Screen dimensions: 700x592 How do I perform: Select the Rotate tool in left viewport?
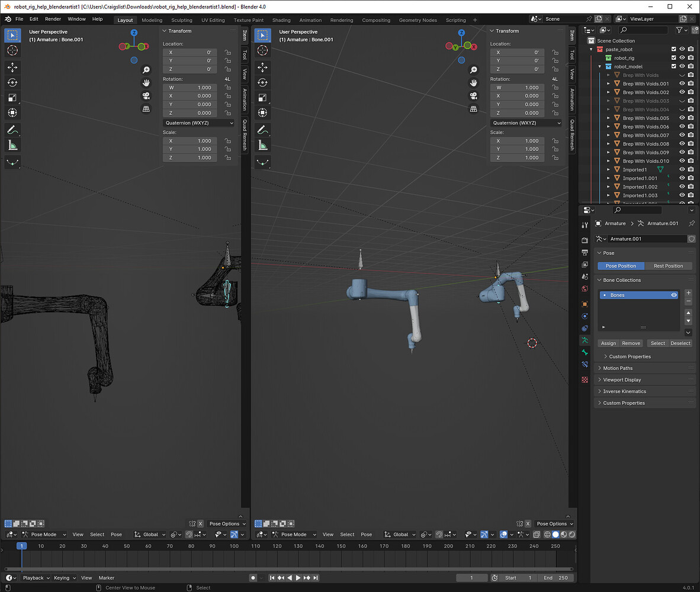click(x=12, y=82)
